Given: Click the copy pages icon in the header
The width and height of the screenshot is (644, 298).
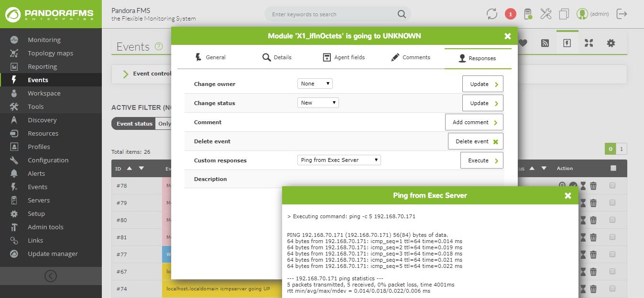Looking at the screenshot, I should [564, 14].
